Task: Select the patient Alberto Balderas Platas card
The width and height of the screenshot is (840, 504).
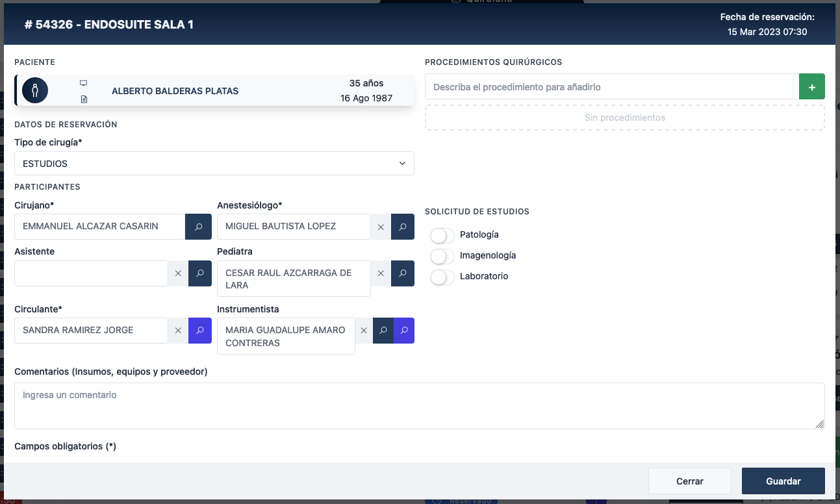Action: pyautogui.click(x=214, y=91)
